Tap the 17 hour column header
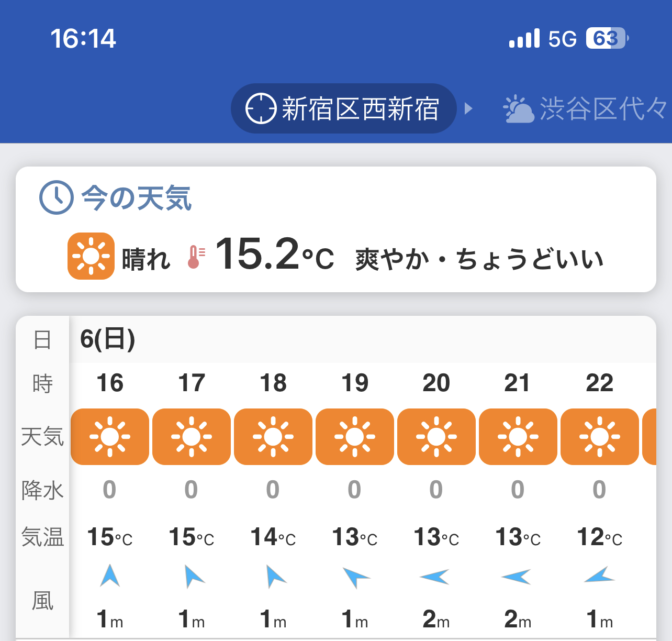Screen dimensions: 672x641 tap(192, 383)
